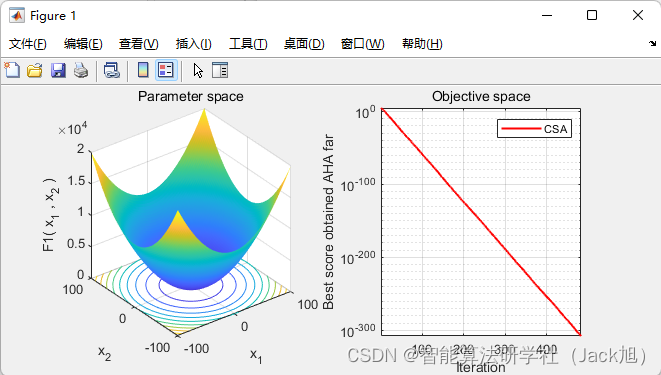
Task: Click the 10^-200 tick label
Action: click(358, 258)
